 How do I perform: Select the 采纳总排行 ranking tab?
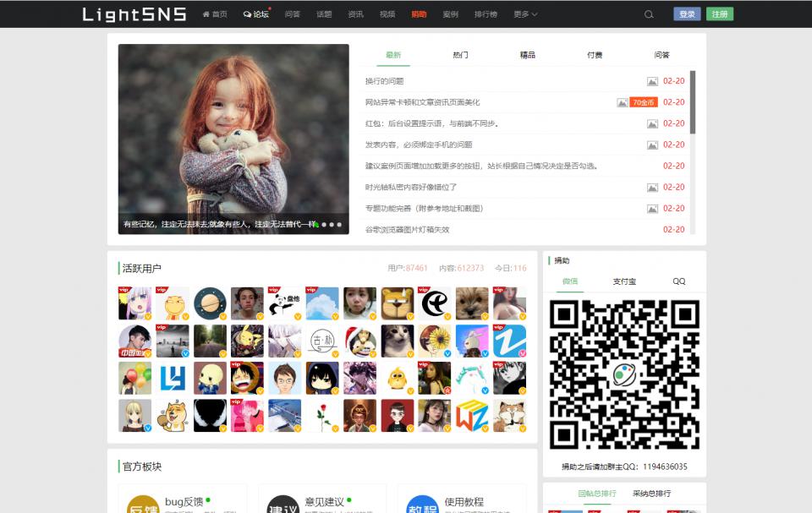(651, 494)
